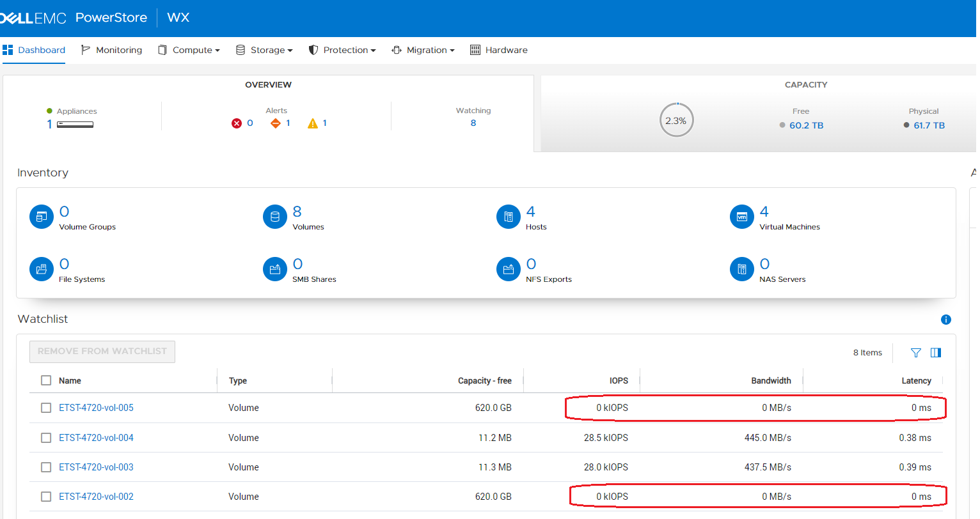Click the SMB Shares inventory icon

click(275, 269)
